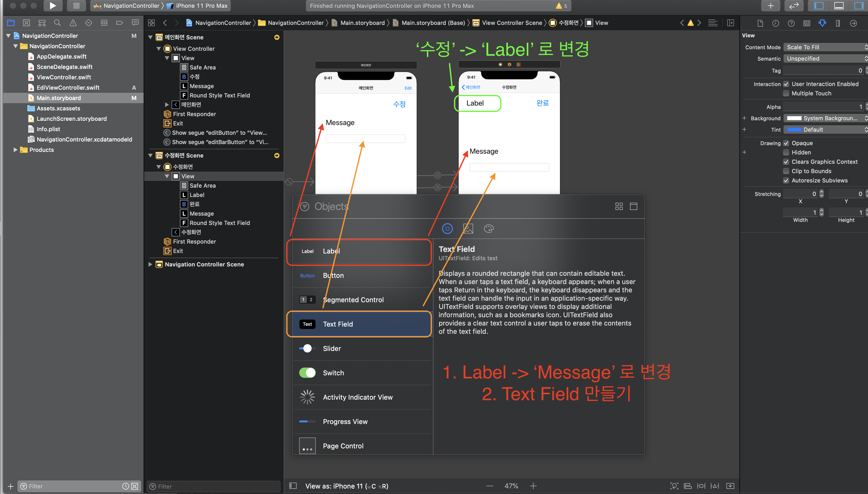Click the 완료 button on canvas
Viewport: 868px width, 494px height.
click(x=542, y=103)
